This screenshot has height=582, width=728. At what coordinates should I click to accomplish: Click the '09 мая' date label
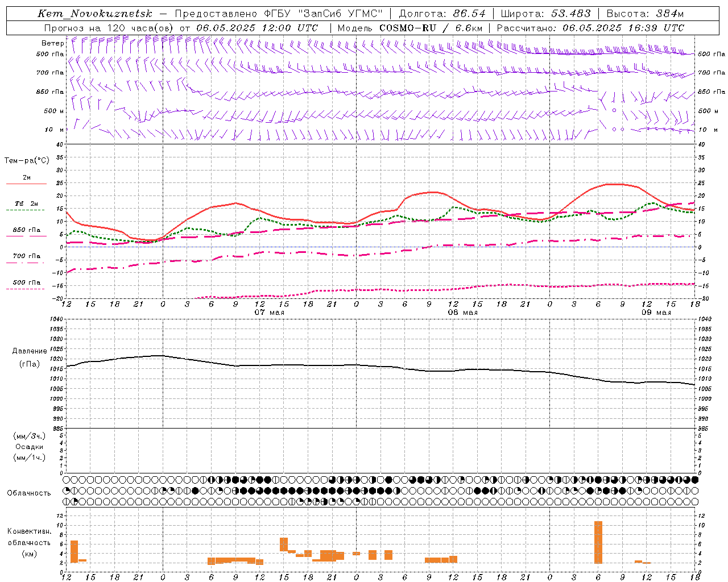pyautogui.click(x=656, y=313)
